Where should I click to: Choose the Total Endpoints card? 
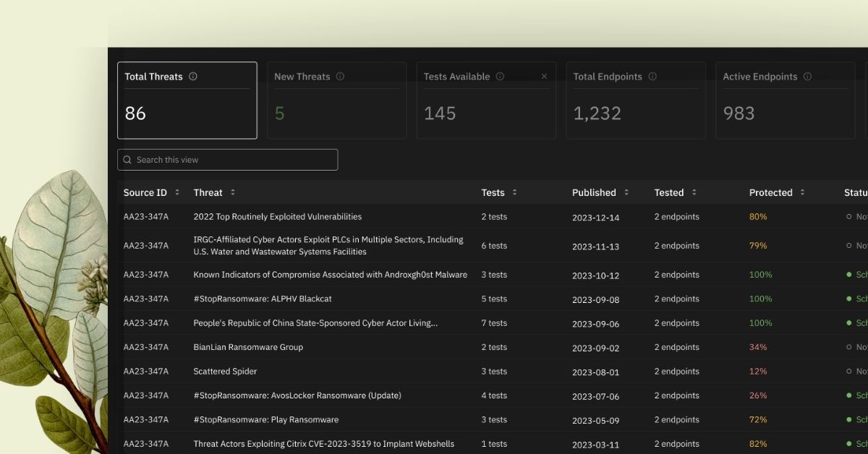point(636,100)
